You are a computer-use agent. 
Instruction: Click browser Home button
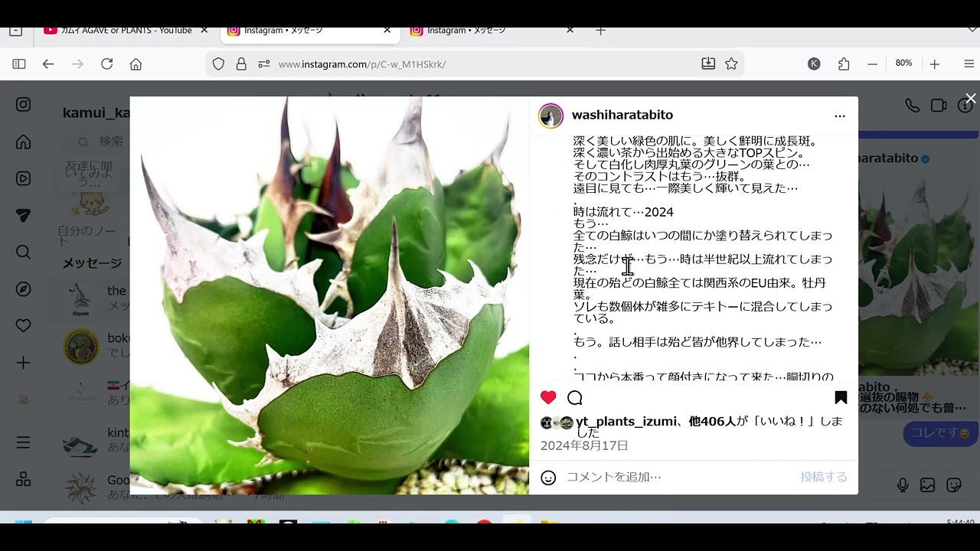pyautogui.click(x=136, y=64)
